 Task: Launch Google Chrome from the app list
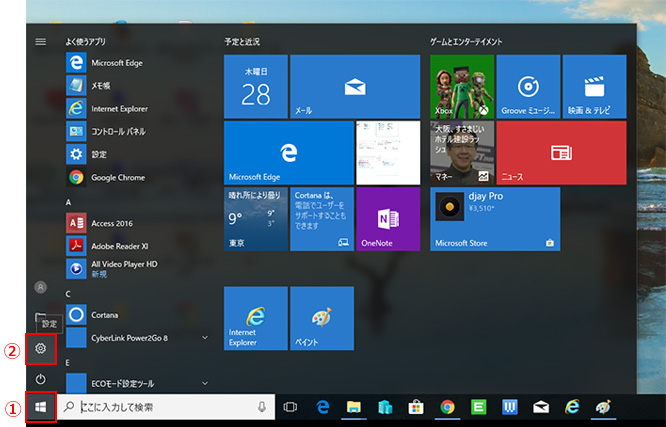tap(138, 177)
